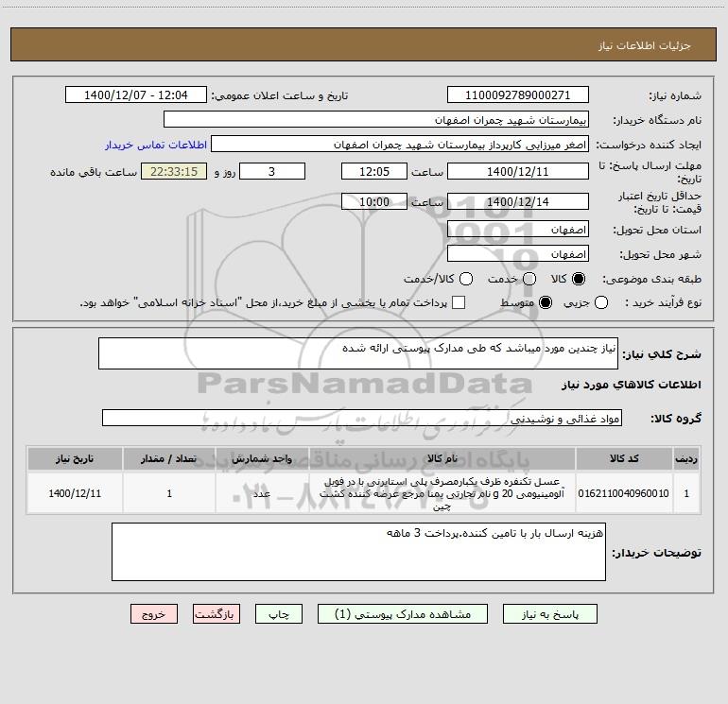Viewport: 728px width, 704px height.
Task: Click the product code 0162110040960010 cell
Action: 624,493
